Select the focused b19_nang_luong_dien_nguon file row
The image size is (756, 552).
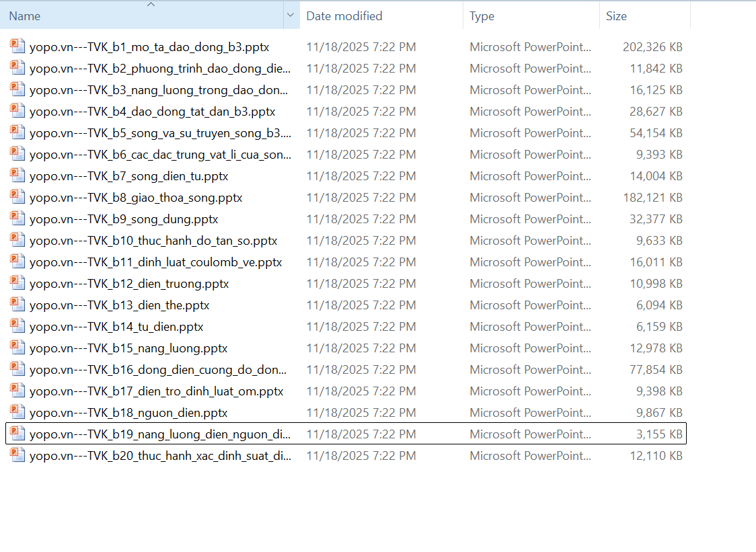(x=160, y=434)
